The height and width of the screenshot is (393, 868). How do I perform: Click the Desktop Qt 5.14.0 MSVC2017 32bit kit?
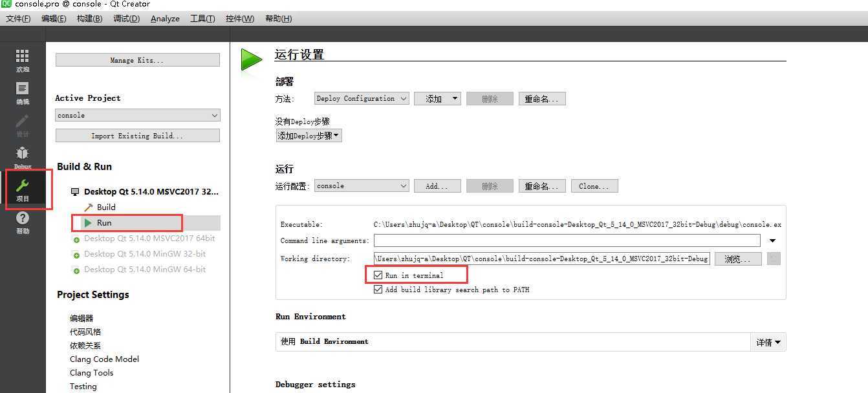tap(145, 192)
